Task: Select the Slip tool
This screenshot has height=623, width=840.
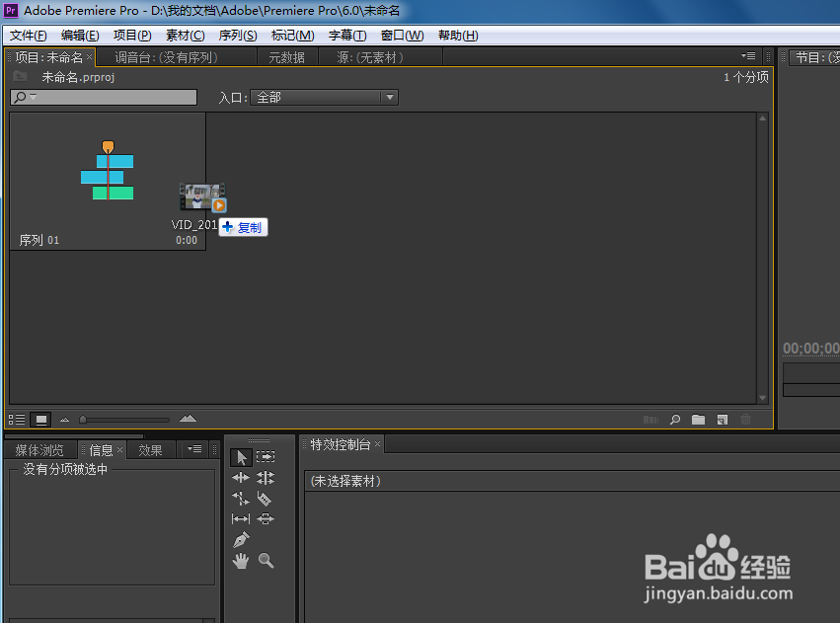Action: pos(241,518)
